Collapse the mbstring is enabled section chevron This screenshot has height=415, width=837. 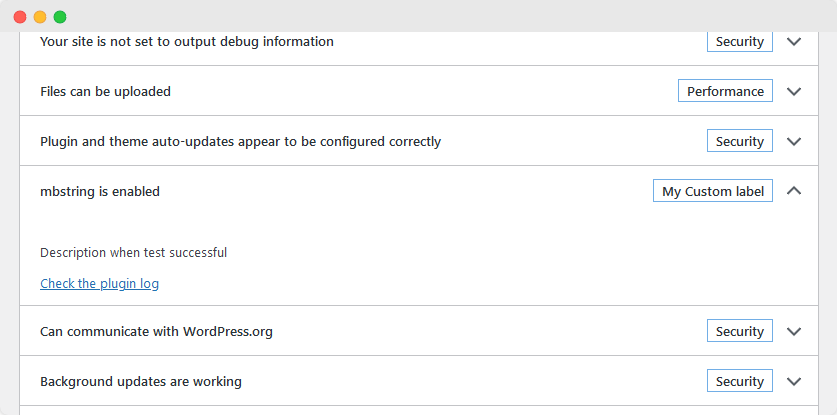[794, 191]
